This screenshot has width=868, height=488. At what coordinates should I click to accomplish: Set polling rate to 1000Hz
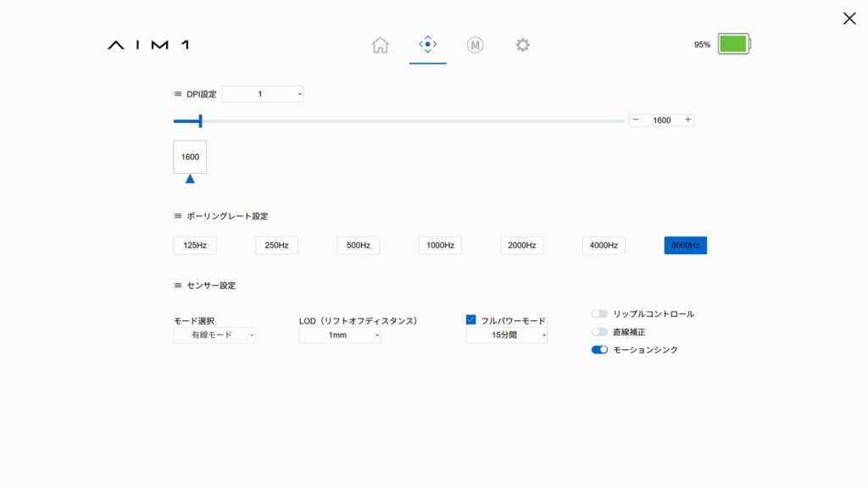click(440, 246)
